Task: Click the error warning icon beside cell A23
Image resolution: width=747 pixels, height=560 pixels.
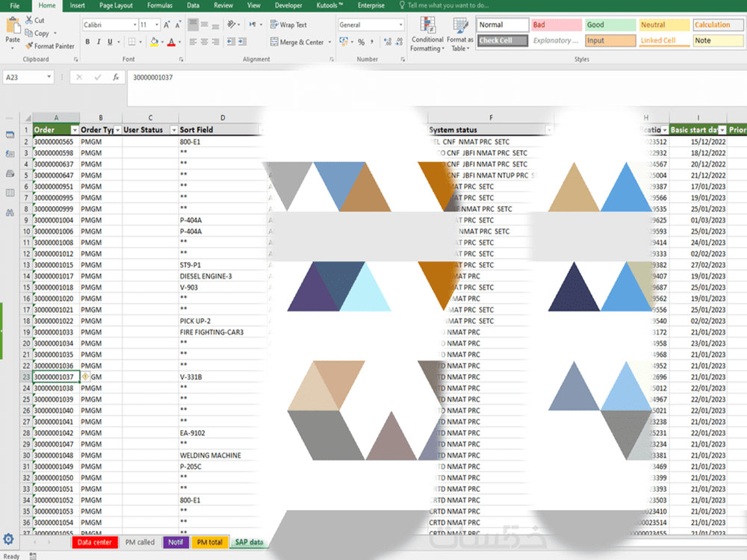Action: tap(85, 376)
